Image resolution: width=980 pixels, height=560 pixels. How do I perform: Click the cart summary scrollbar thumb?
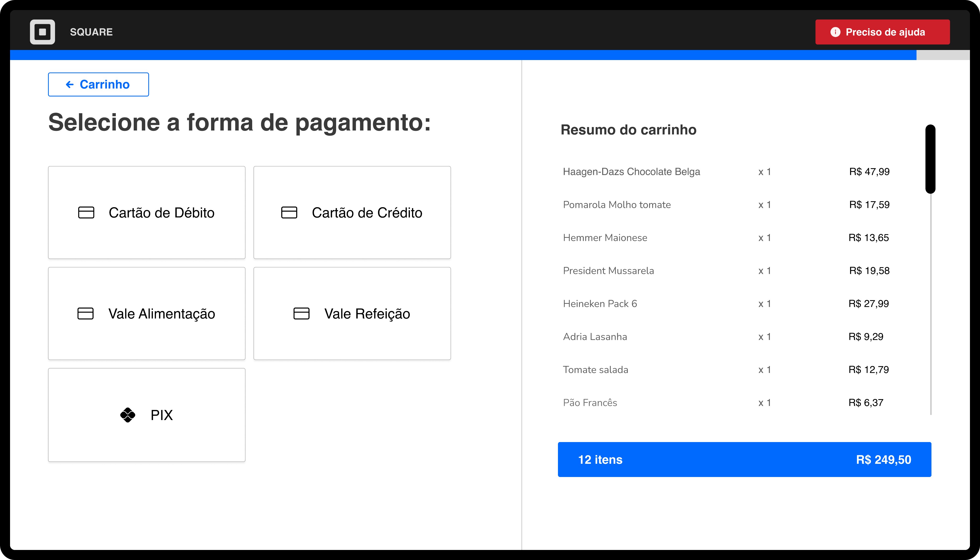[x=930, y=159]
